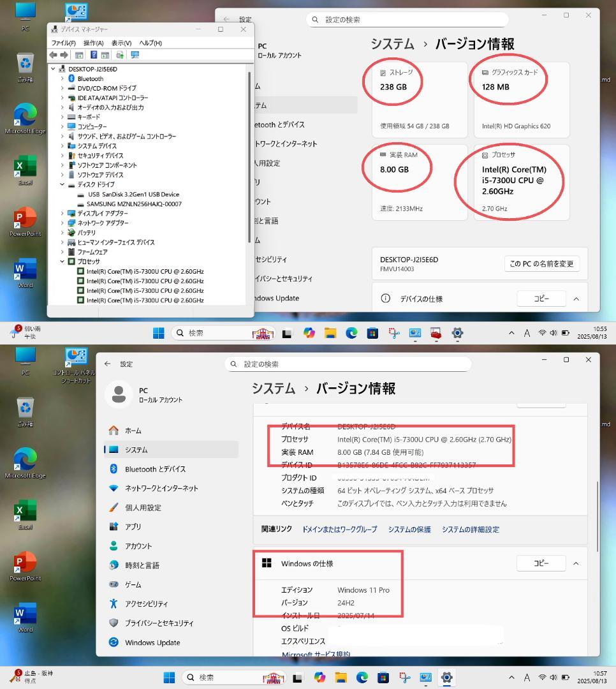Open the Settings gear on the taskbar

(446, 678)
